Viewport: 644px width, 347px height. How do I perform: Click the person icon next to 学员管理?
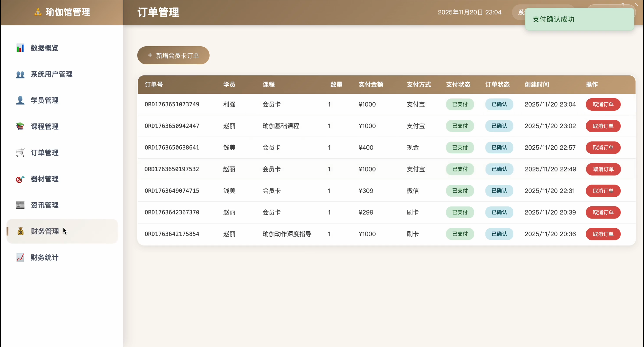(20, 100)
